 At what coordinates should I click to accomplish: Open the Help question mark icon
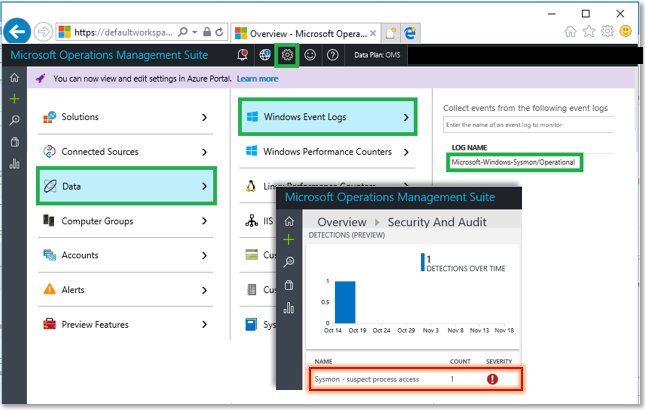pos(332,55)
